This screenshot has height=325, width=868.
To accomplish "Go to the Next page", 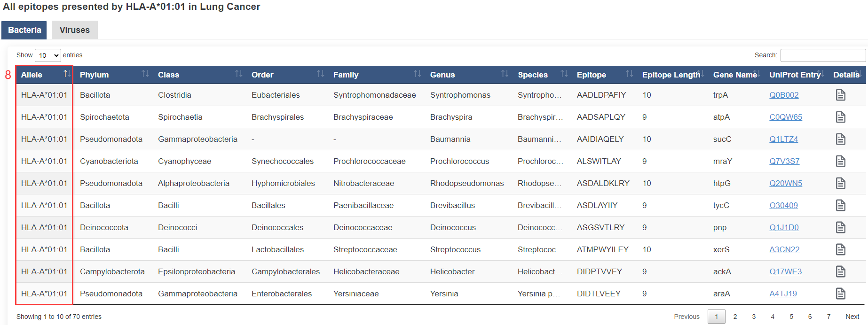I will (x=852, y=317).
